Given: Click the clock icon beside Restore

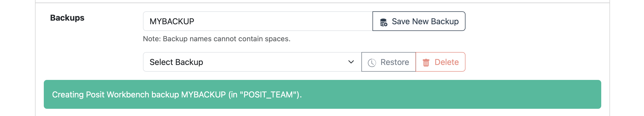Looking at the screenshot, I should coord(372,63).
